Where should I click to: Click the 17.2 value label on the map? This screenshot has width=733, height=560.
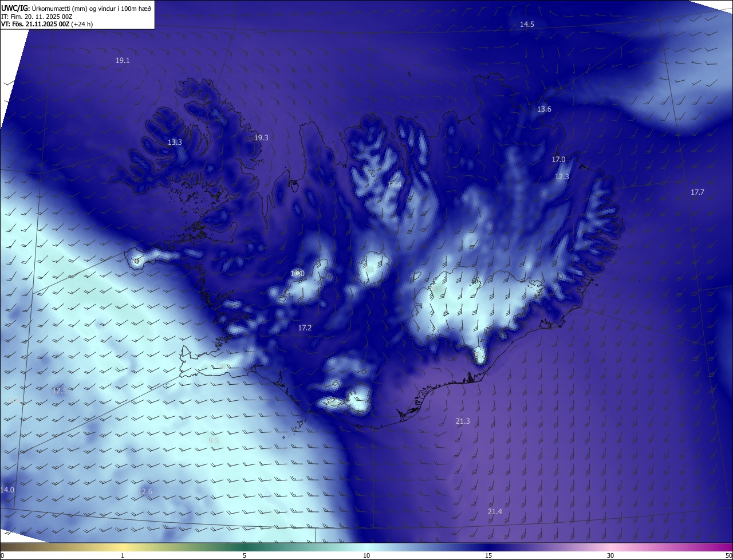coord(305,328)
